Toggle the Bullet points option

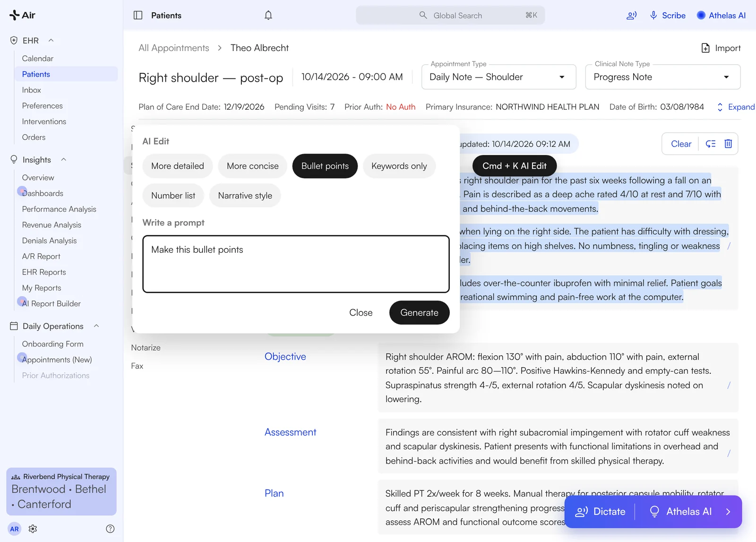click(x=325, y=166)
